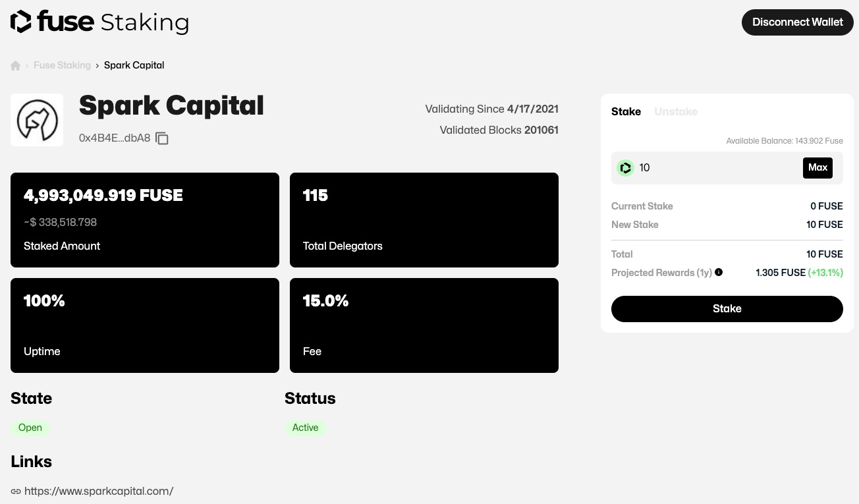The width and height of the screenshot is (859, 504).
Task: Click the Fuse Staking logo
Action: [x=99, y=22]
